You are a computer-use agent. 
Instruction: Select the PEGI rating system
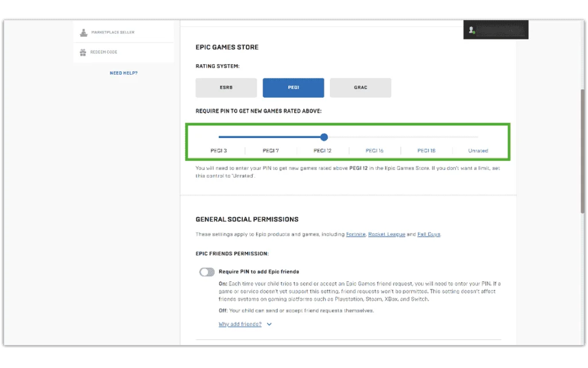[293, 87]
